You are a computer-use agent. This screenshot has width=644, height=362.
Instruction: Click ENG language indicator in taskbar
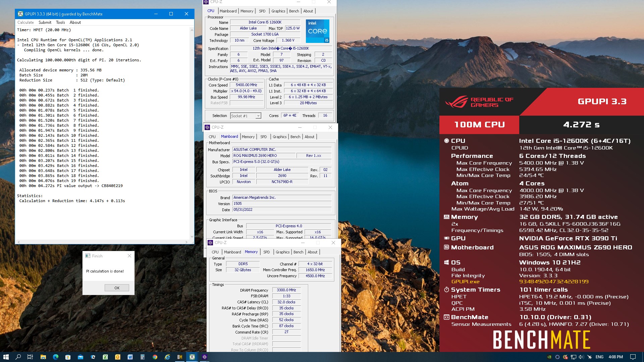click(x=599, y=357)
